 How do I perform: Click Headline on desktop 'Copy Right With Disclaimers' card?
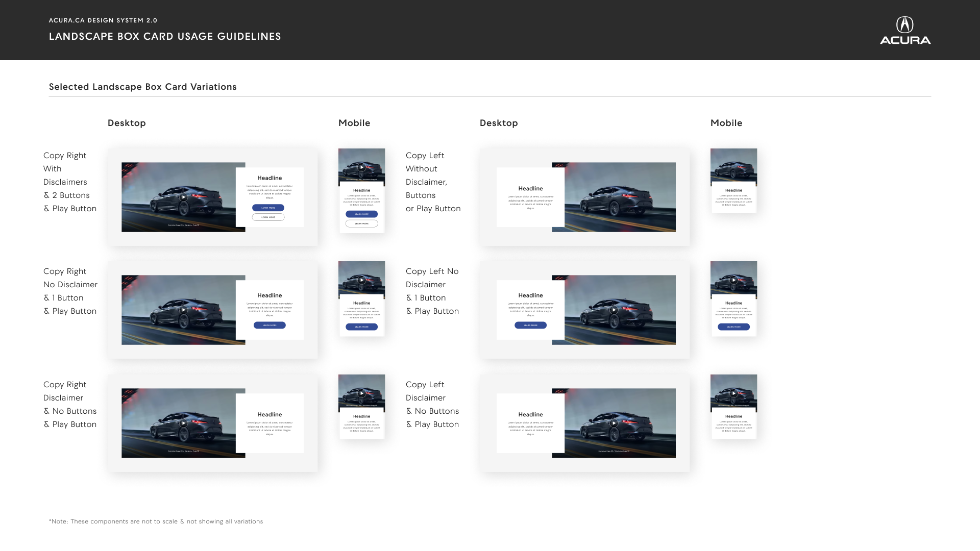click(x=269, y=178)
